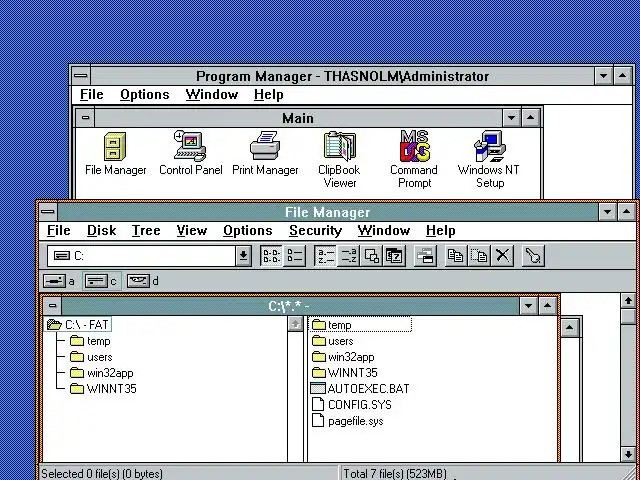Select the ClipBook Viewer icon
This screenshot has height=480, width=640.
[339, 159]
